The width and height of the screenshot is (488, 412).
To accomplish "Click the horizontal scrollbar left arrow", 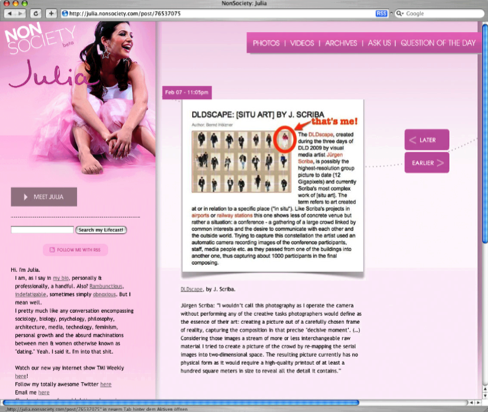I will (x=472, y=403).
